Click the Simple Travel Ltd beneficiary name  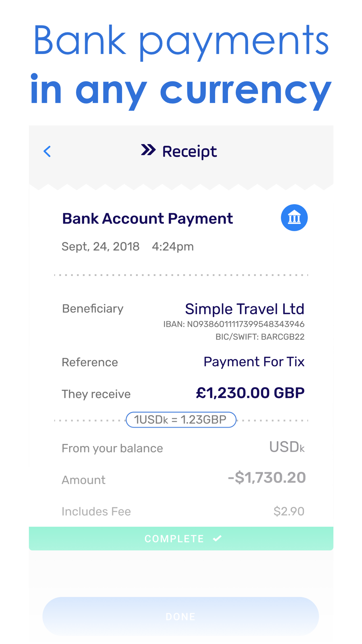click(245, 309)
